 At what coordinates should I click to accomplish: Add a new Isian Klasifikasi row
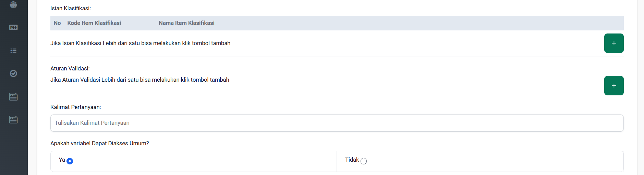[x=614, y=43]
